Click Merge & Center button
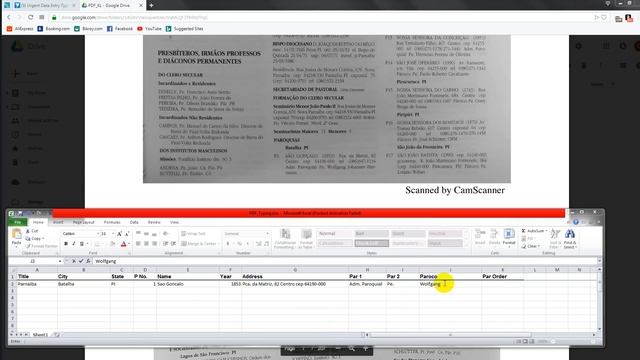Screen dimensions: 640x360 tap(199, 244)
